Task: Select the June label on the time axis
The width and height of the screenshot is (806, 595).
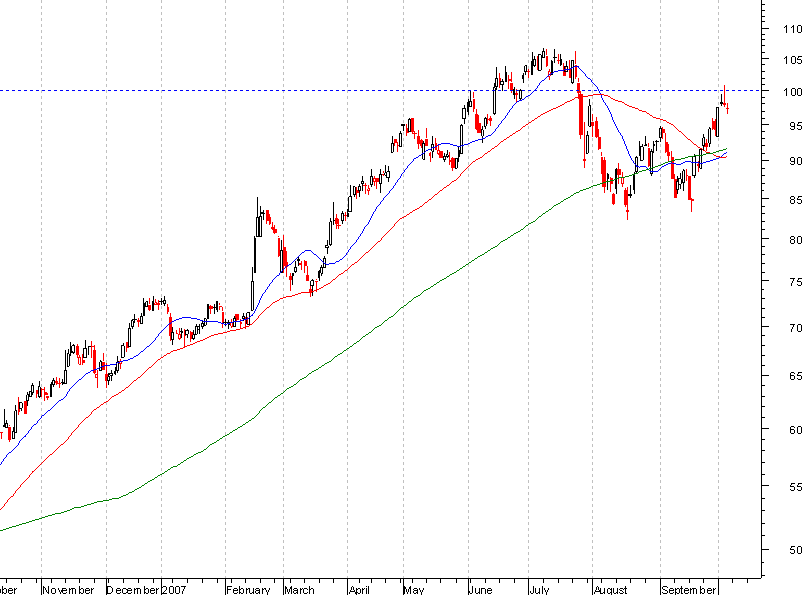Action: coord(481,589)
